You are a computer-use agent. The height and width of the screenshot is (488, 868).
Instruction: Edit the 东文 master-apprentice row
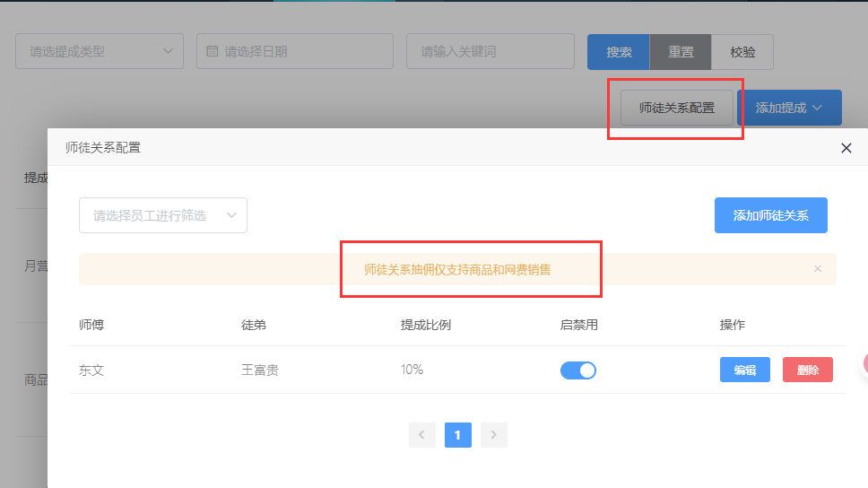click(744, 370)
